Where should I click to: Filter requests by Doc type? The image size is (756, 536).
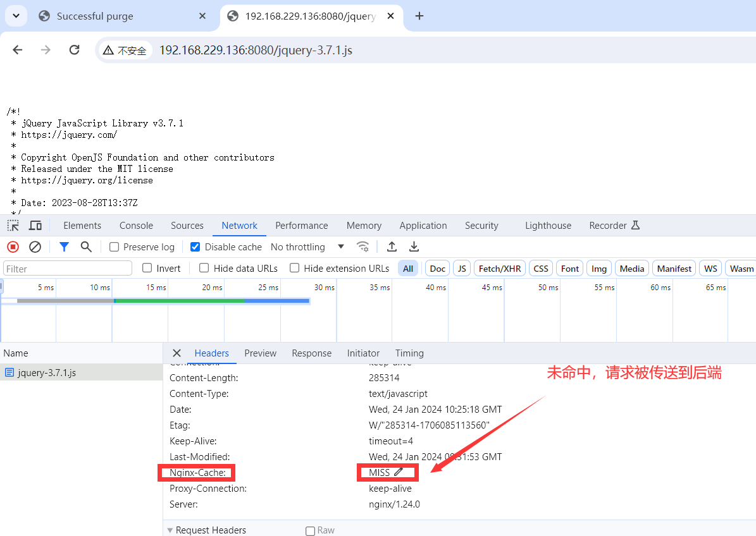pos(437,269)
